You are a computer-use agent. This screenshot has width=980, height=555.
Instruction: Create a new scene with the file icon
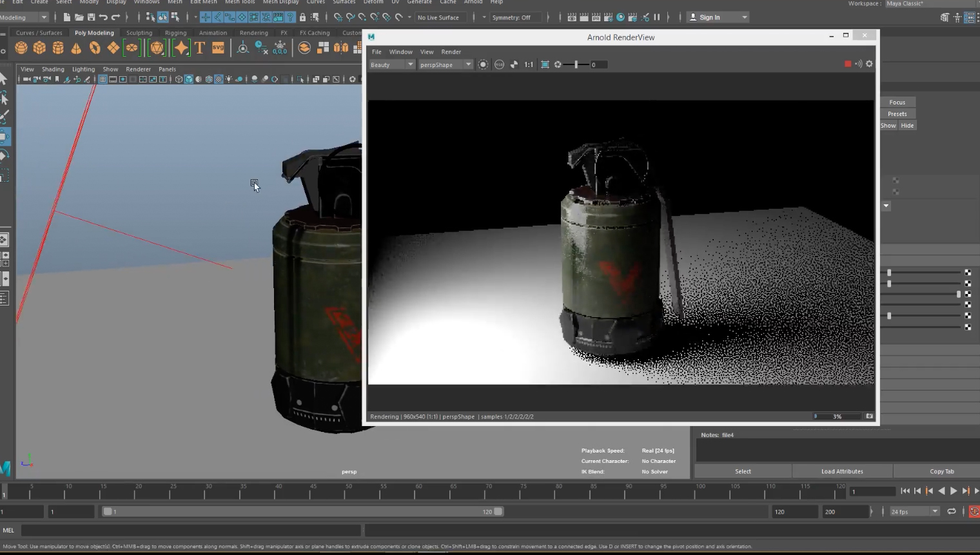tap(66, 17)
